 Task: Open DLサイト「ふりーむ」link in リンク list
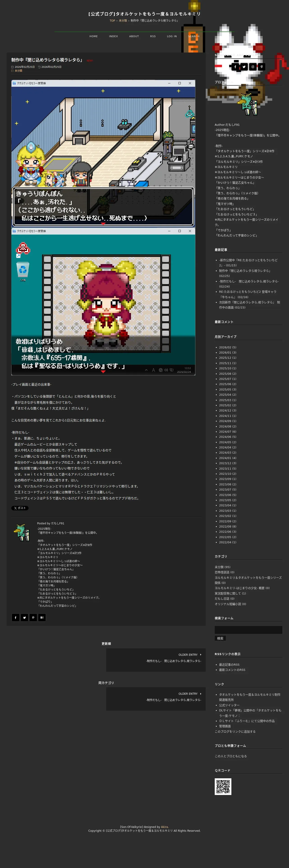point(247,721)
